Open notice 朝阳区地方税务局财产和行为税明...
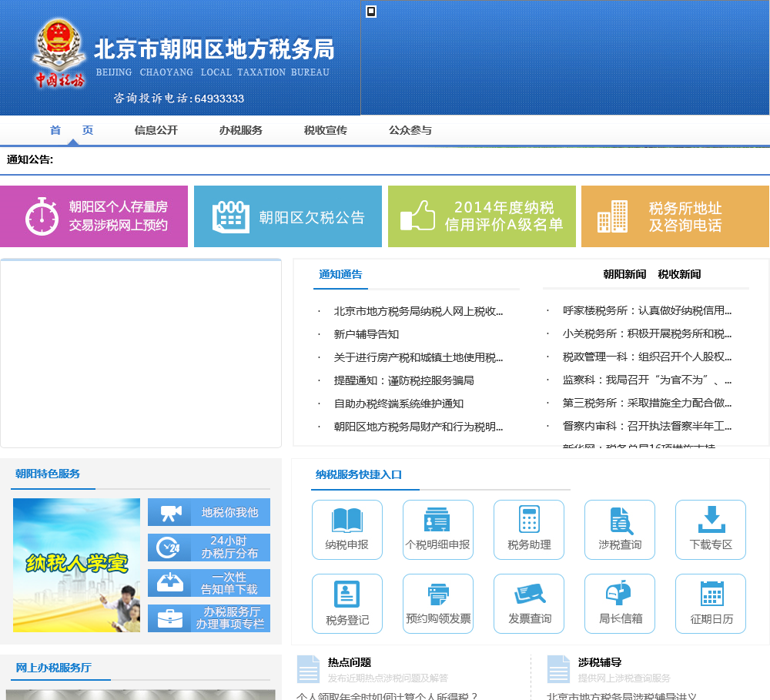770x700 pixels. [418, 427]
